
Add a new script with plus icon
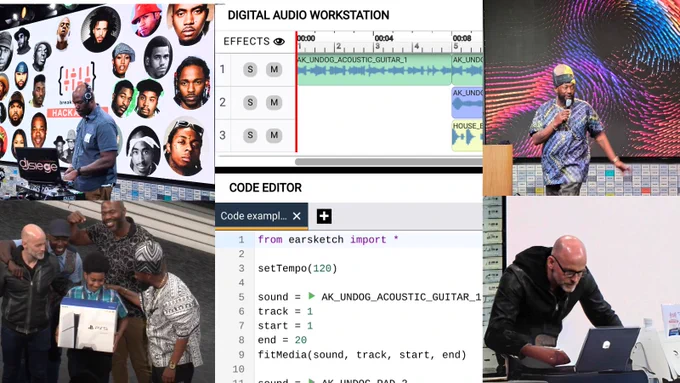(324, 216)
